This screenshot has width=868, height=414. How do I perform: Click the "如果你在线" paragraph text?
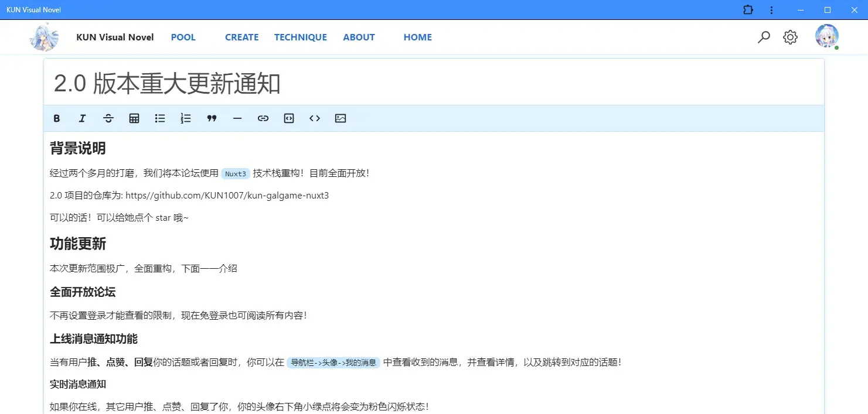[x=239, y=406]
